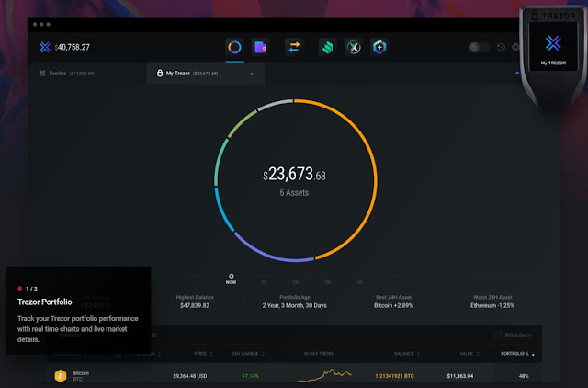Select the 1D timeline range

point(264,282)
